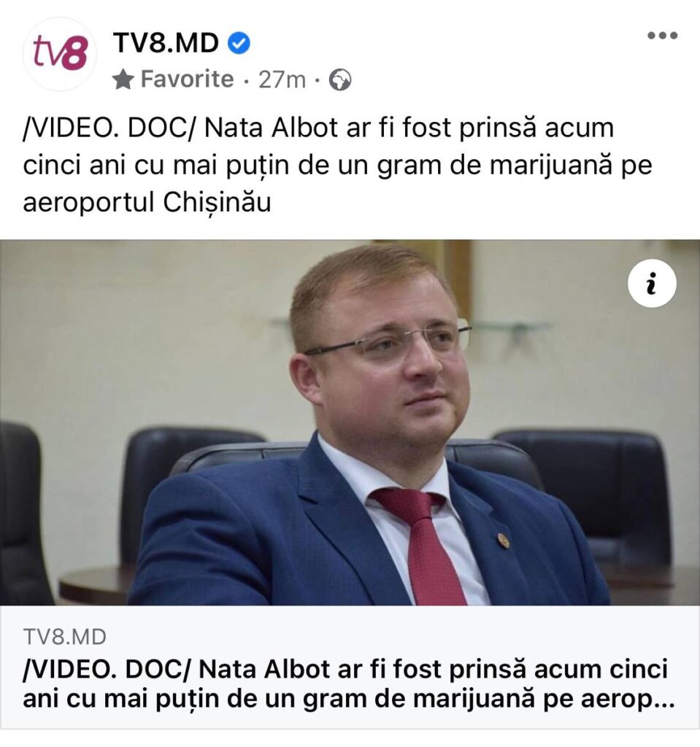Viewport: 700px width, 747px height.
Task: Open the bold headline in link card
Action: (x=349, y=684)
